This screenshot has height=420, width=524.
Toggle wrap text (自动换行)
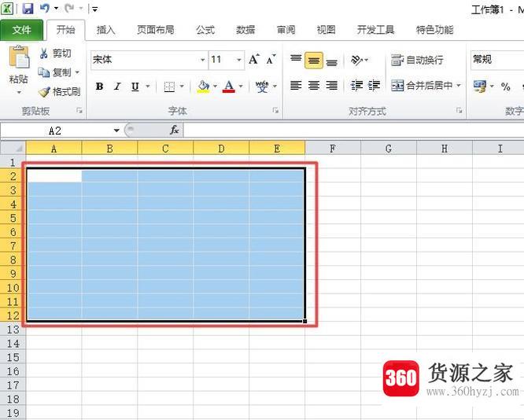point(417,60)
